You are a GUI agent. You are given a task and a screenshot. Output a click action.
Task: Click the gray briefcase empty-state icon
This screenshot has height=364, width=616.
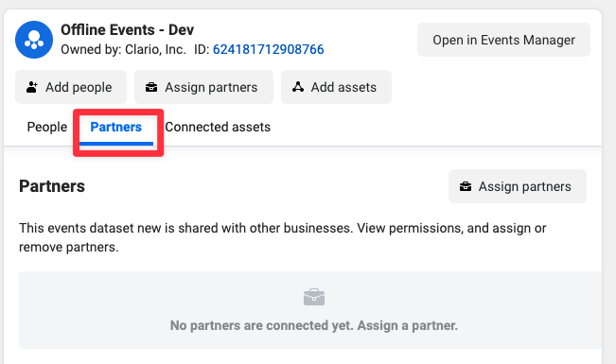tap(314, 297)
